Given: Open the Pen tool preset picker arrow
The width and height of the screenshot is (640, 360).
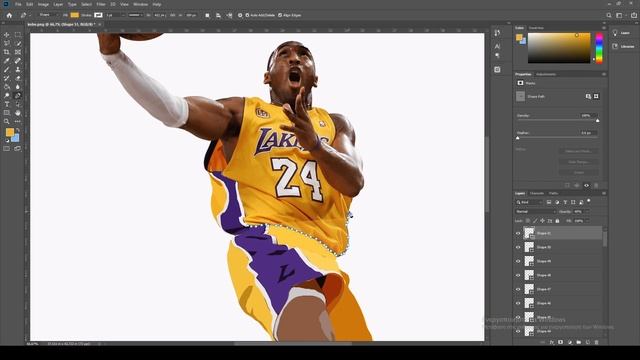Looking at the screenshot, I should coord(29,15).
